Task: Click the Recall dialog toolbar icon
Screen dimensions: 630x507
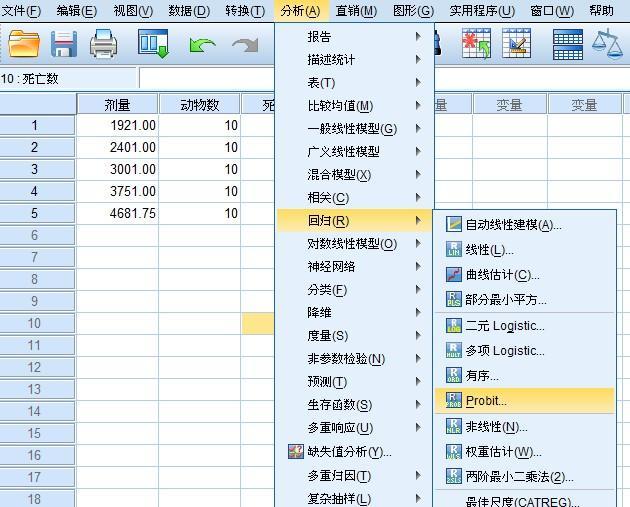Action: pyautogui.click(x=153, y=43)
